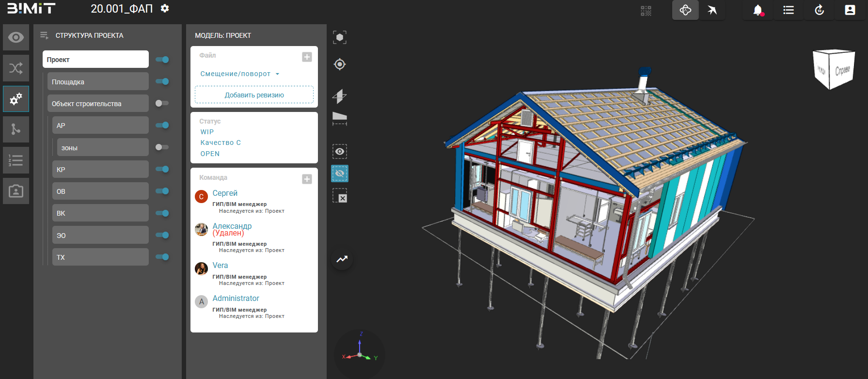Open notifications bell
The height and width of the screenshot is (379, 868).
pos(758,10)
